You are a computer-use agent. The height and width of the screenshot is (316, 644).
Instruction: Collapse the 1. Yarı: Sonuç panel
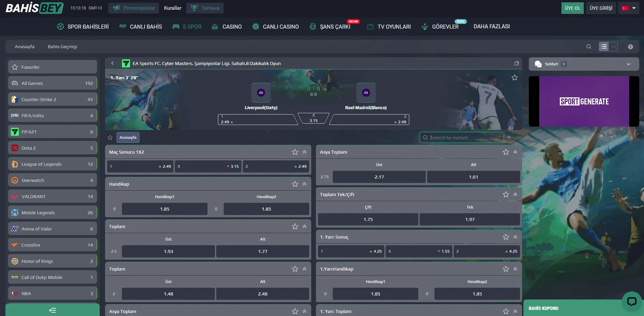point(515,237)
